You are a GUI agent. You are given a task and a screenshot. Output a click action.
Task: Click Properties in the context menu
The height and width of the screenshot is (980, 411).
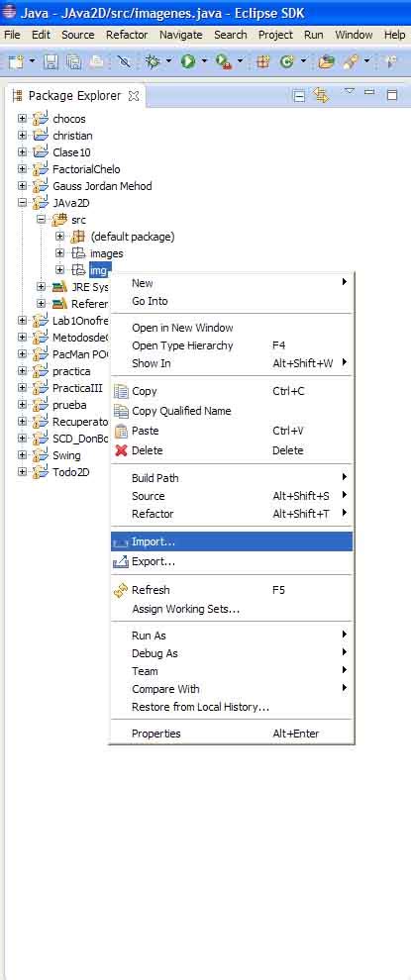(232, 734)
